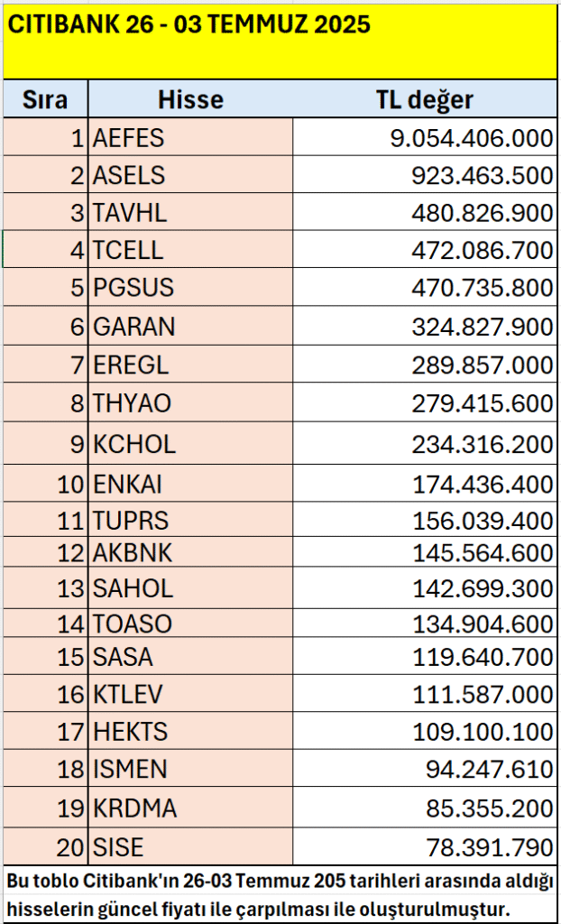This screenshot has width=561, height=924.
Task: Select the PGSUS stock cell
Action: 190,287
